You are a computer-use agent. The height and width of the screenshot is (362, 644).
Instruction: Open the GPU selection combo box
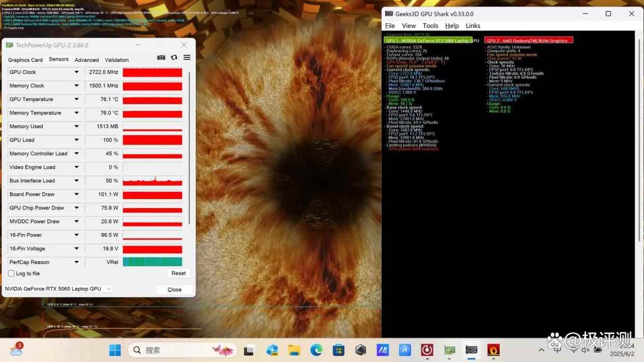57,289
